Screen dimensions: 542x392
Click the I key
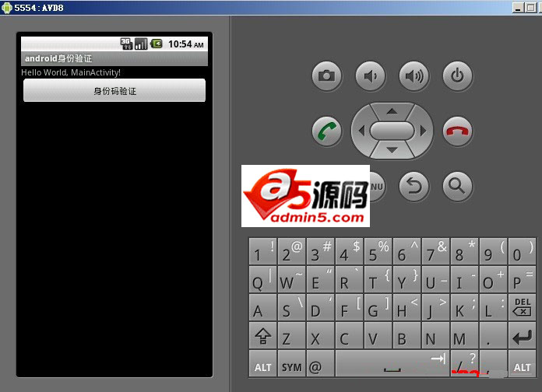pyautogui.click(x=465, y=279)
